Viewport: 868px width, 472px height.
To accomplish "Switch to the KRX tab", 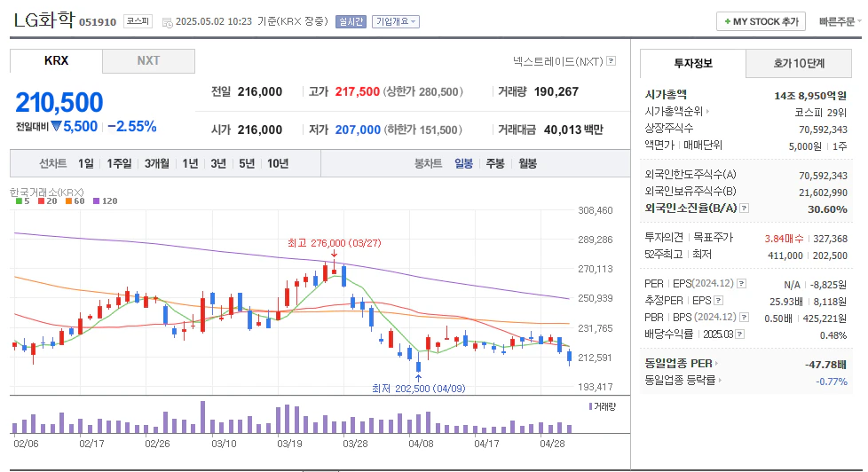I will (56, 61).
